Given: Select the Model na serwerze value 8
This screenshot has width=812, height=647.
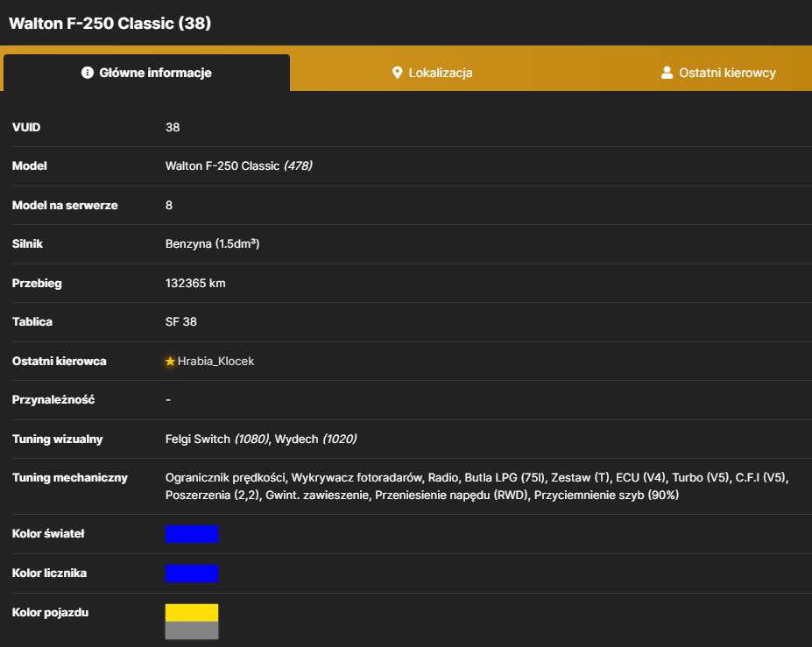Looking at the screenshot, I should tap(169, 206).
